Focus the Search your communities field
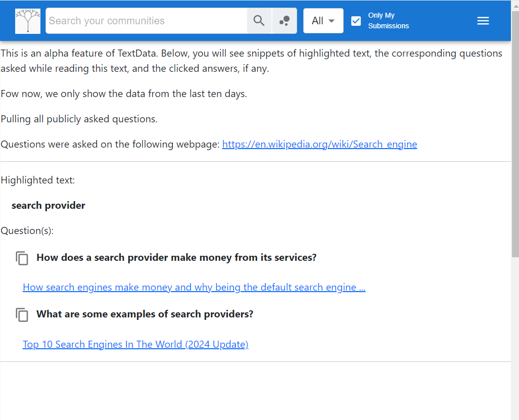The width and height of the screenshot is (519, 420). [147, 21]
